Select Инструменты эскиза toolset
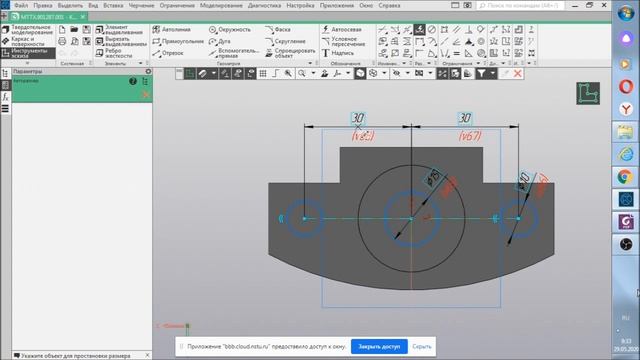Image resolution: width=640 pixels, height=360 pixels. click(28, 53)
